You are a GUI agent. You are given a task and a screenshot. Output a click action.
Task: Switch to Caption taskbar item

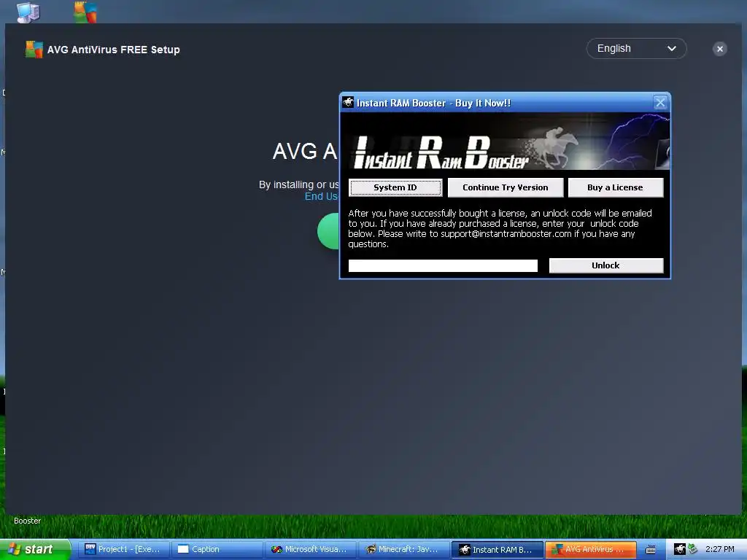[x=216, y=550]
